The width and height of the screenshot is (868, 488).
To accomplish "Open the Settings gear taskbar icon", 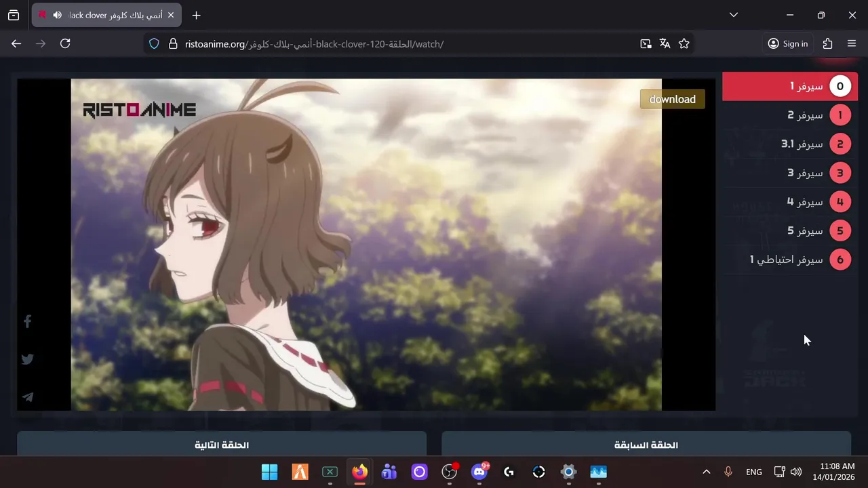I will click(568, 472).
